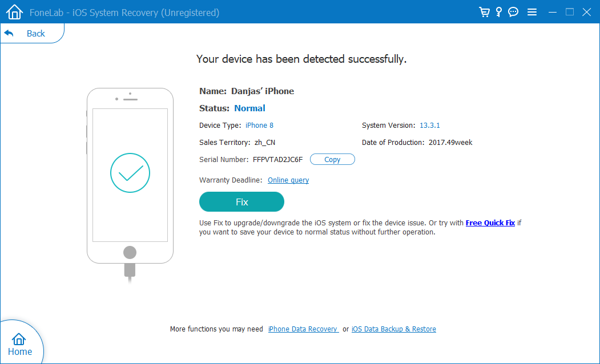Copy the serial number with Copy button
The height and width of the screenshot is (364, 600).
tap(332, 160)
